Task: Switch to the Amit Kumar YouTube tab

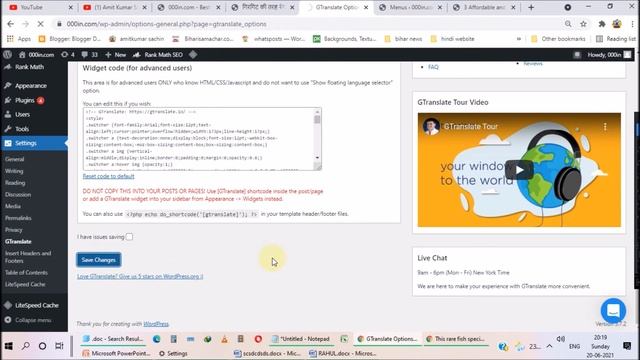Action: pos(114,7)
